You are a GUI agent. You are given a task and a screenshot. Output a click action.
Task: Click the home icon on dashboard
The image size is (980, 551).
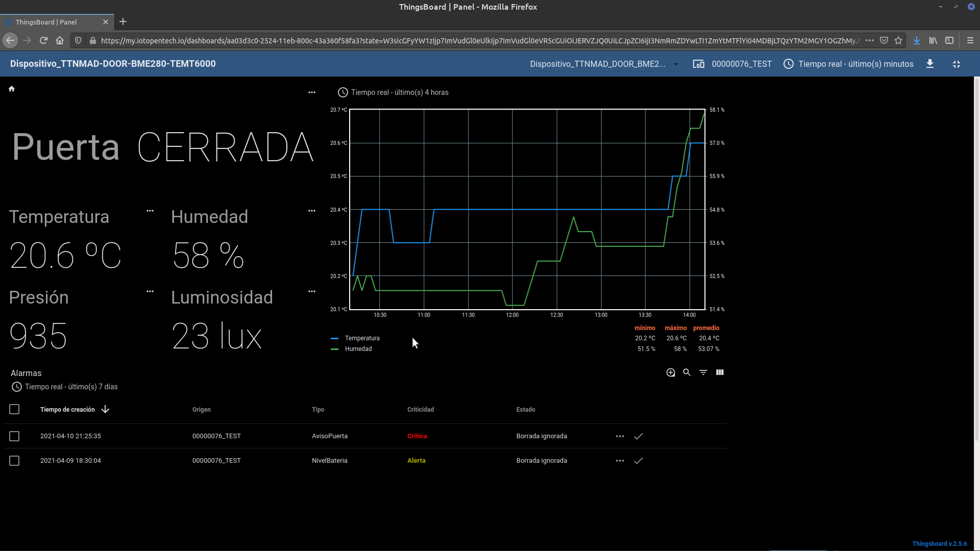pyautogui.click(x=12, y=89)
